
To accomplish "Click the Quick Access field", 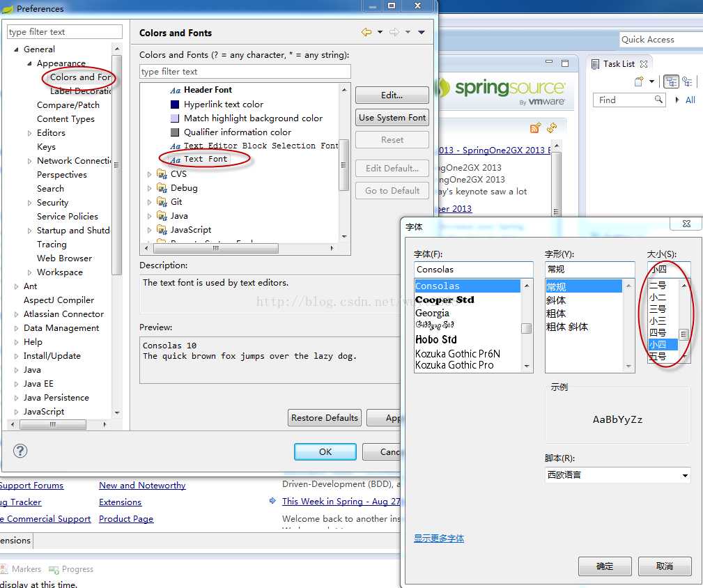I will (x=661, y=40).
